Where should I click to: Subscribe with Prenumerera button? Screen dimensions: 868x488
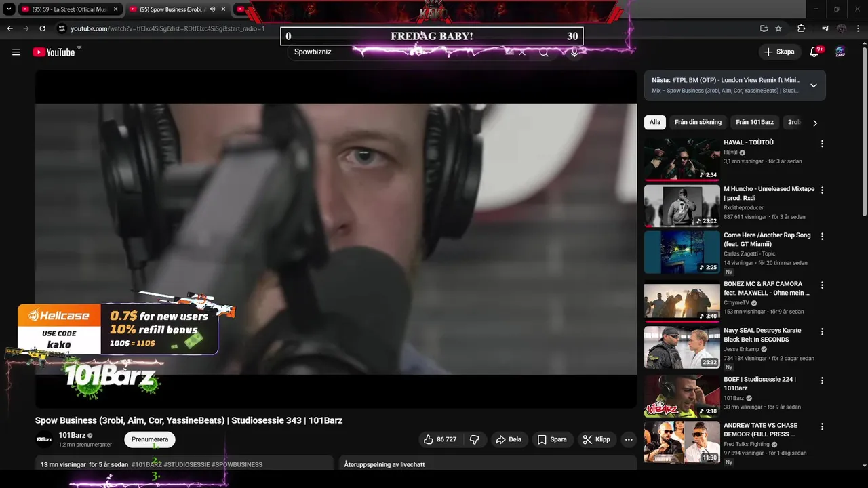click(150, 440)
